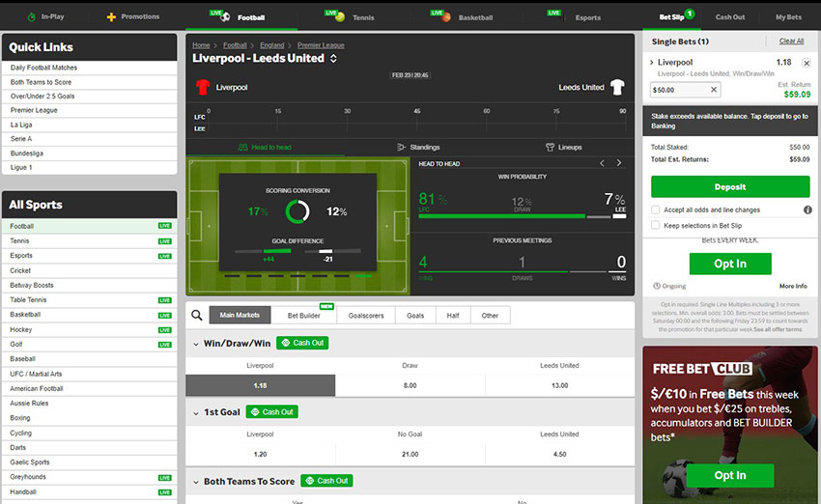Click the Premier League breadcrumb link

coord(321,45)
